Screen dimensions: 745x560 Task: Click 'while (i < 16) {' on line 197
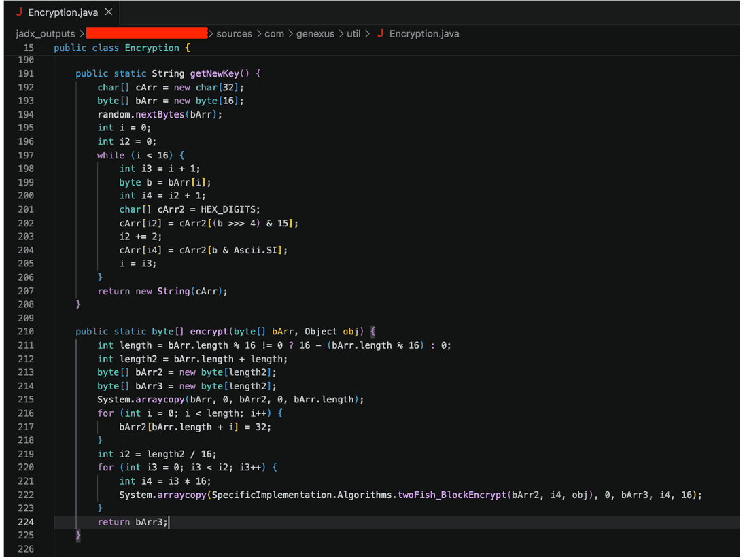(141, 156)
